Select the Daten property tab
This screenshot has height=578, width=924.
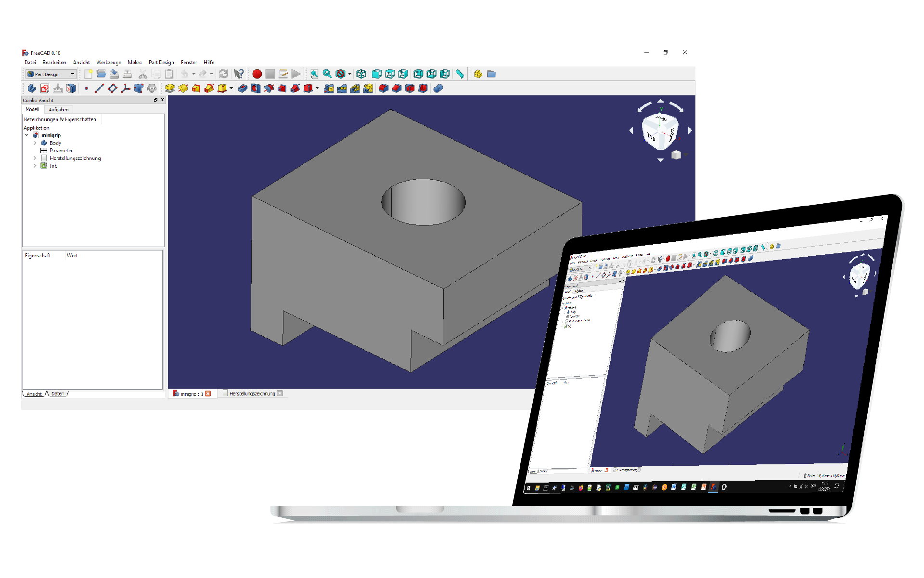pos(57,394)
